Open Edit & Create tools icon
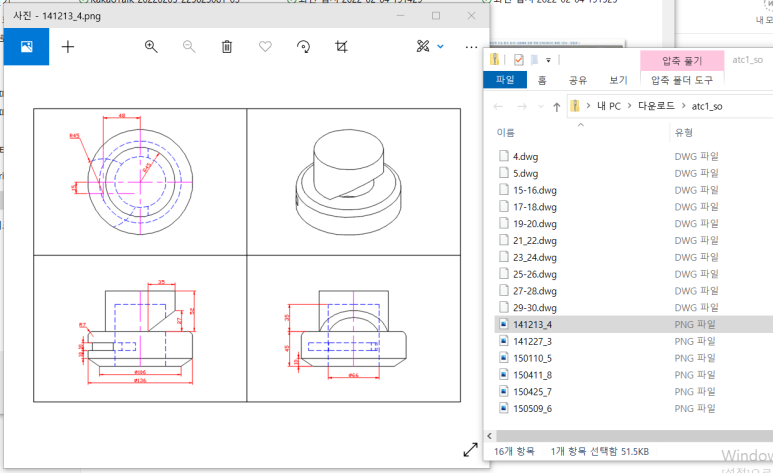Screen dimensions: 773x473 (423, 46)
